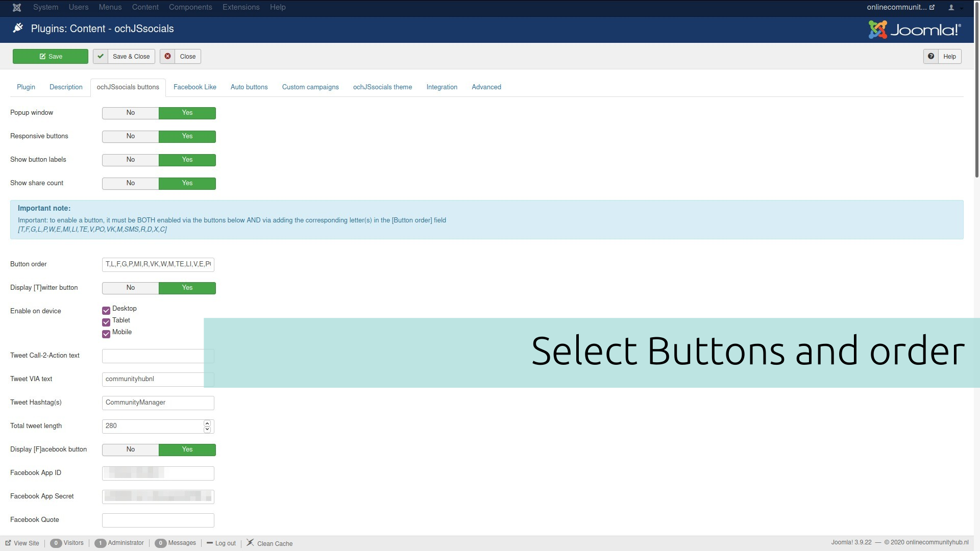Click the Button order input field
The image size is (980, 551).
(158, 264)
